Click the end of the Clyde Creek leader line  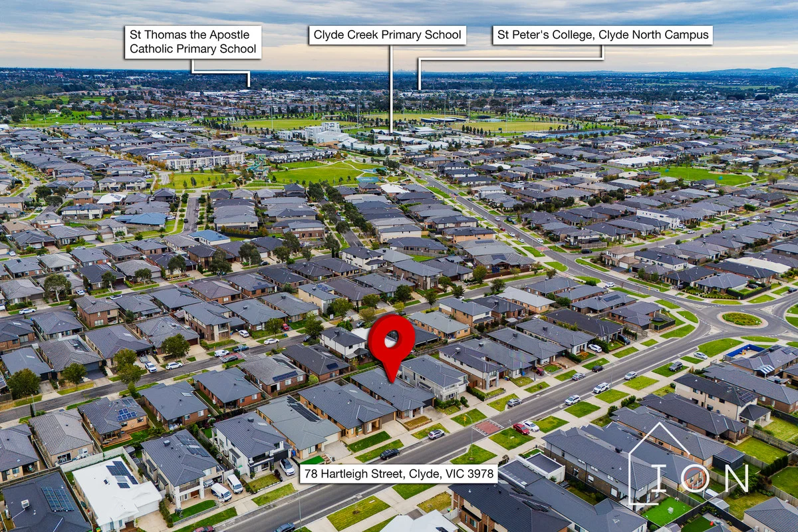(391, 130)
